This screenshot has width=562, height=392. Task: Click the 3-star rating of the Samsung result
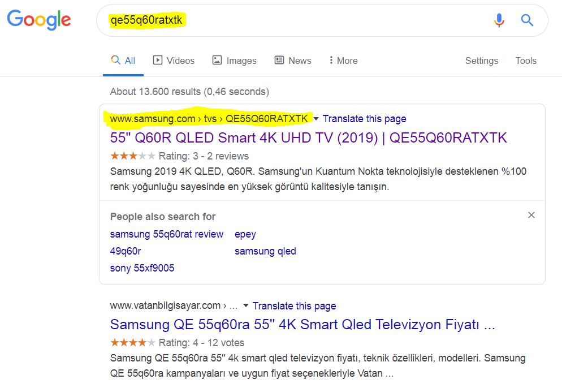pos(132,156)
